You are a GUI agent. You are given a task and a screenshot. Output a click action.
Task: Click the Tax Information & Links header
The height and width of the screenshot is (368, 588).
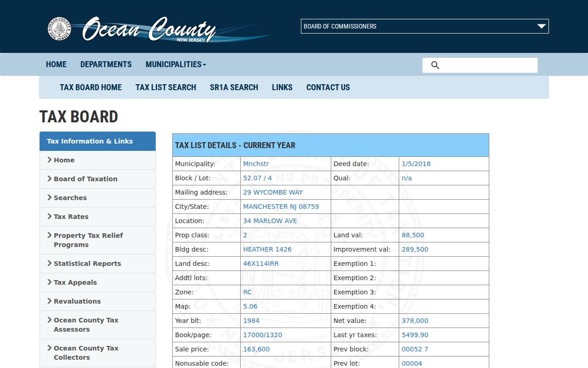click(97, 141)
